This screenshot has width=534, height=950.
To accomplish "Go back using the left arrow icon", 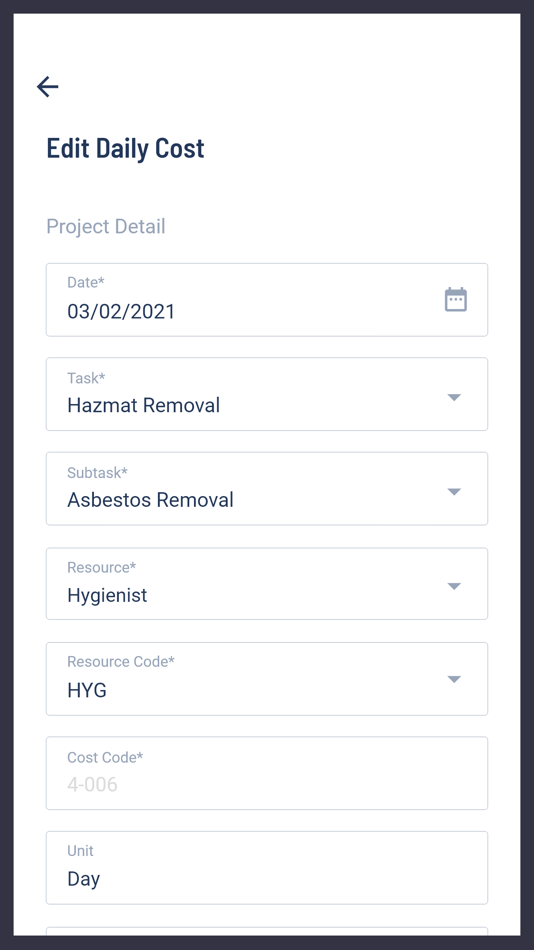I will [47, 87].
